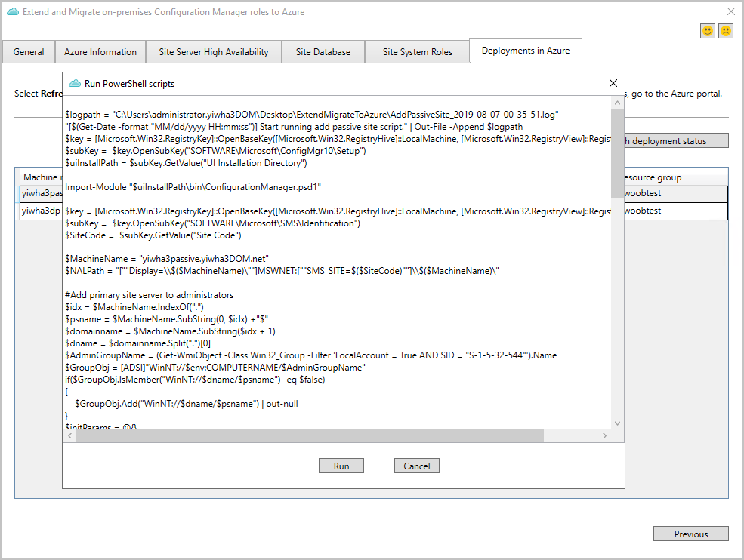Screen dimensions: 744x560
Task: Switch to the Site Database tab
Action: (323, 51)
